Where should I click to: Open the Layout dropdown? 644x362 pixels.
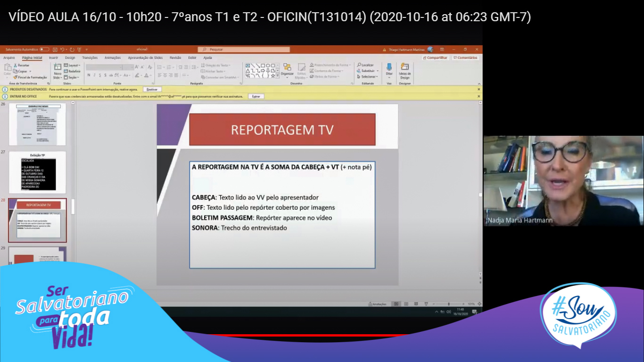[73, 66]
